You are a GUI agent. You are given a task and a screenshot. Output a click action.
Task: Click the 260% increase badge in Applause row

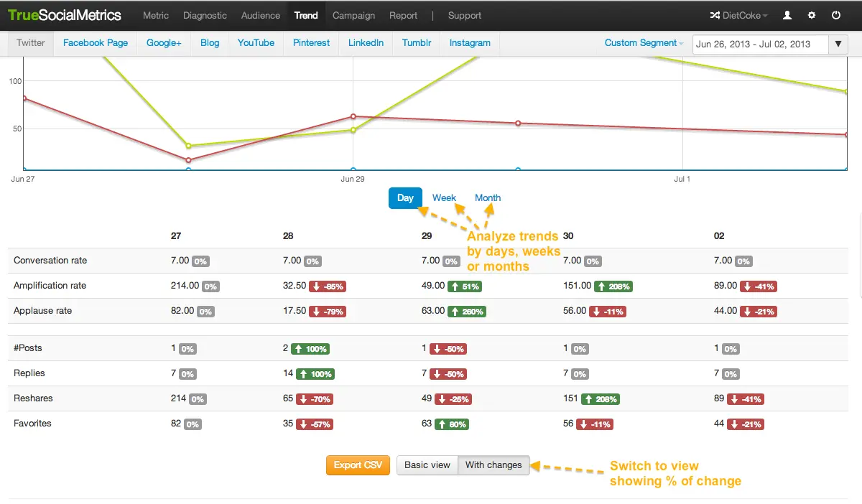tap(466, 312)
